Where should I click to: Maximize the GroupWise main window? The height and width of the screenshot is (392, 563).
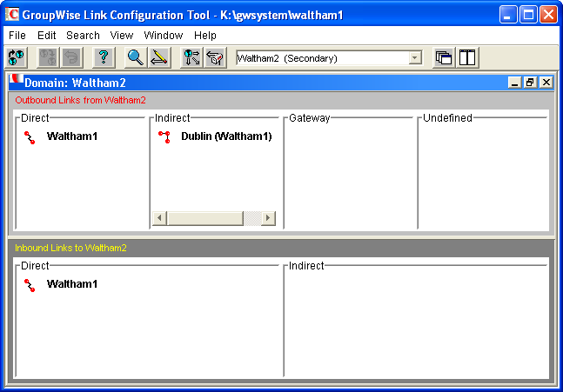(x=528, y=15)
